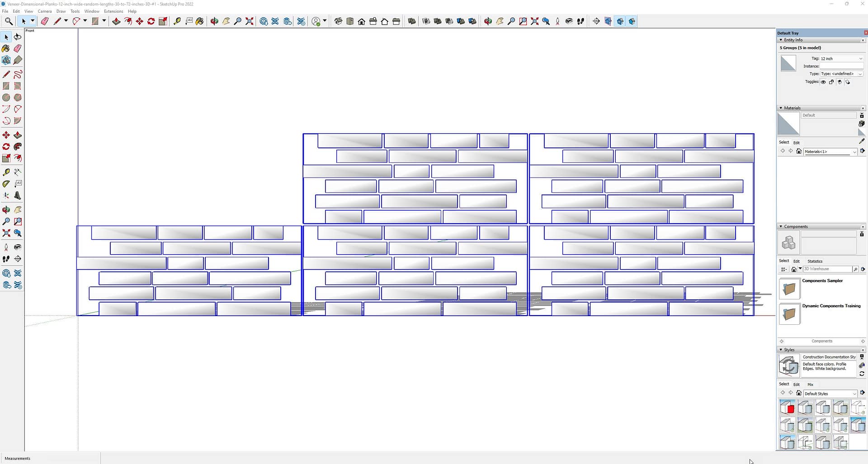Activate the Protractor tool in left toolbar
Image resolution: width=868 pixels, height=464 pixels.
coord(6,184)
